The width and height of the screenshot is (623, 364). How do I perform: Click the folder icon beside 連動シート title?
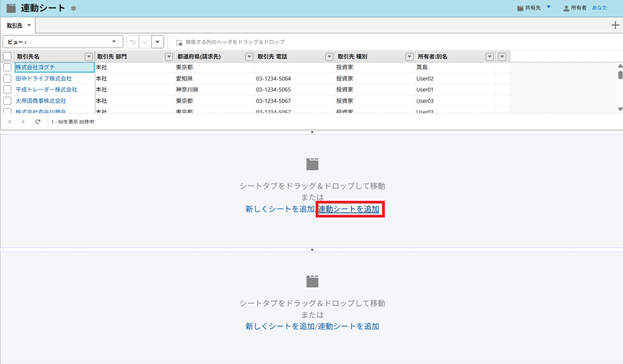11,8
